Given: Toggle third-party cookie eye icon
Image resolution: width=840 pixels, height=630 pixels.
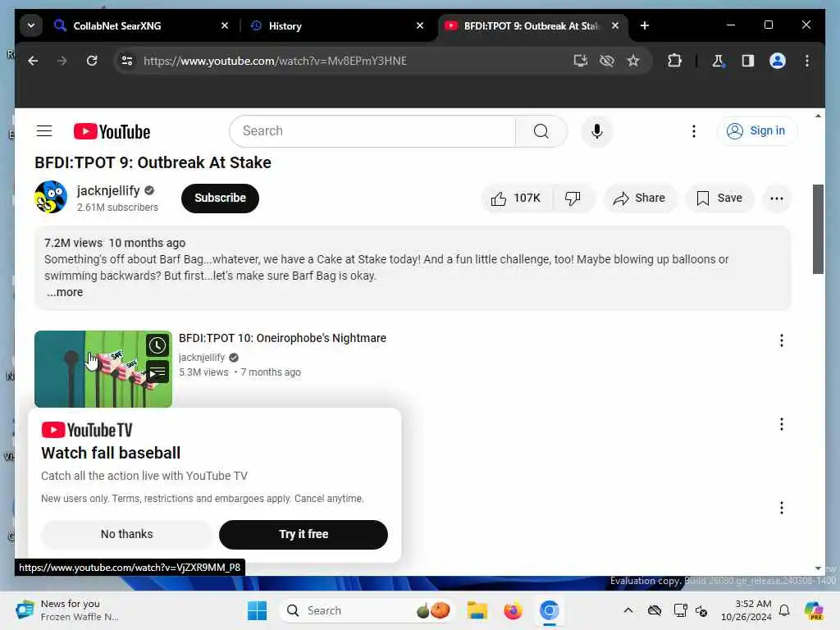Looking at the screenshot, I should 607,61.
